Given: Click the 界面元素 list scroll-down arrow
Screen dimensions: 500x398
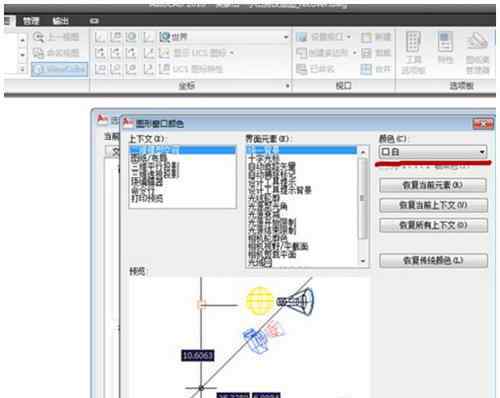Looking at the screenshot, I should click(363, 261).
